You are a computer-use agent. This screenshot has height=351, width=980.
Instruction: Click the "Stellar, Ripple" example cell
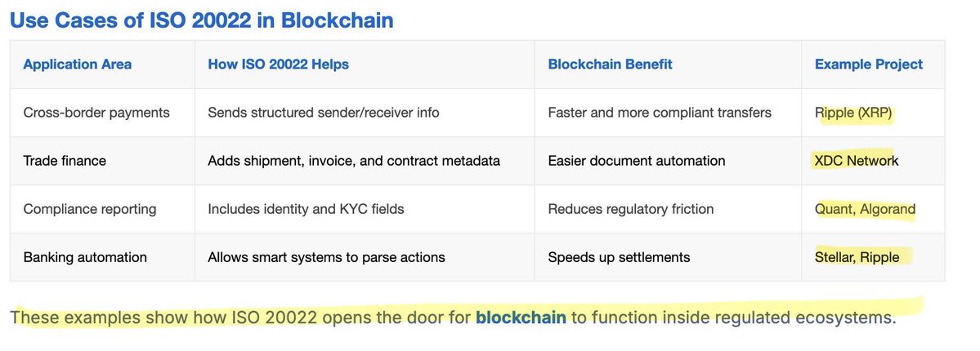857,257
